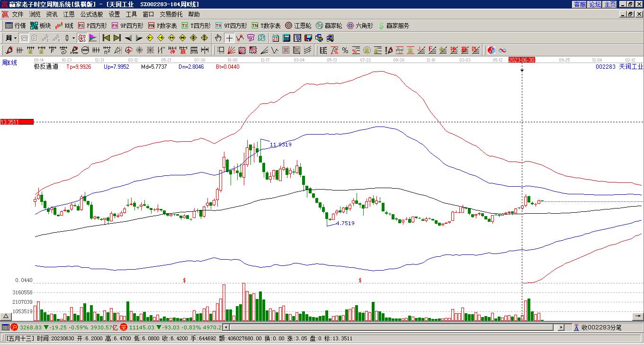
Task: Open the 交易委托 menu
Action: click(x=171, y=15)
